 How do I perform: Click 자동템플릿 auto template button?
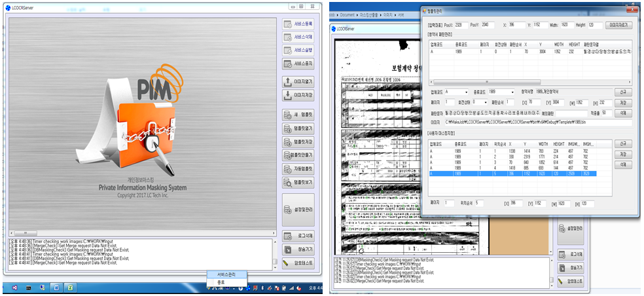click(298, 169)
